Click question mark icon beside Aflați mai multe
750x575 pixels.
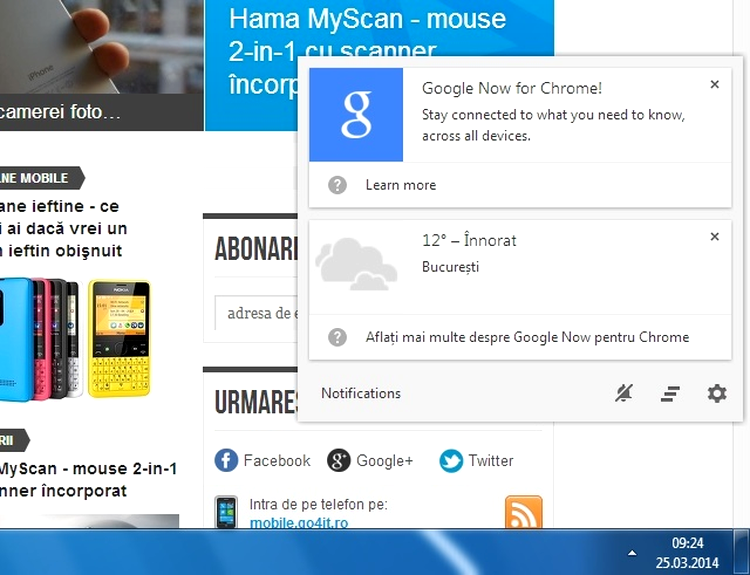(x=337, y=337)
